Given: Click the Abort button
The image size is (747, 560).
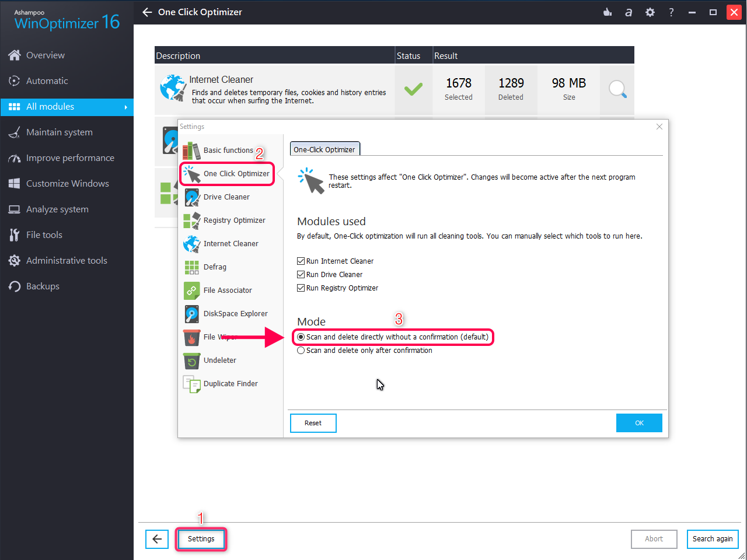Looking at the screenshot, I should coord(654,539).
